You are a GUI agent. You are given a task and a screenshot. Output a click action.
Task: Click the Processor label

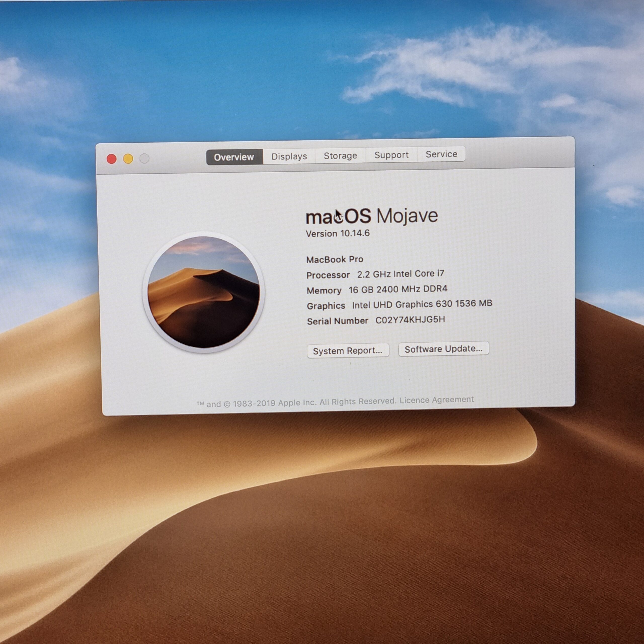tap(328, 275)
